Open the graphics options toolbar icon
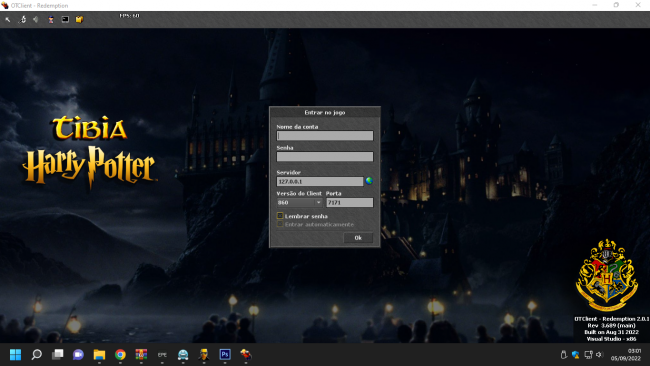650x366 pixels. tap(22, 19)
